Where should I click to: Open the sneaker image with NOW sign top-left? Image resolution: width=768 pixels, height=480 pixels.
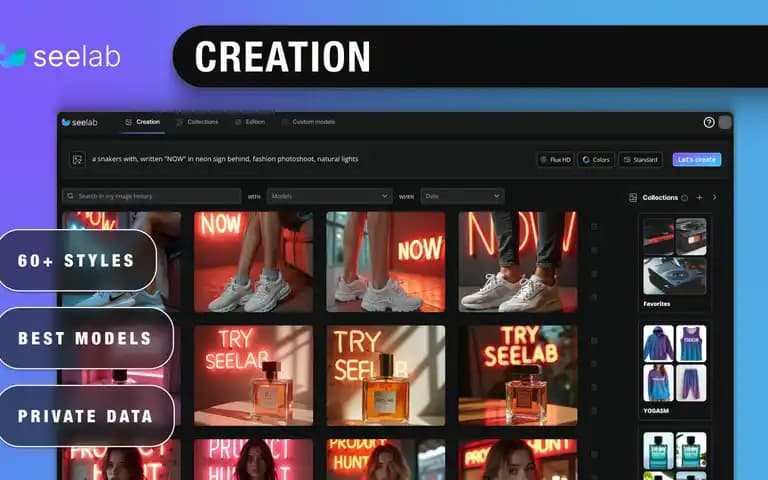pyautogui.click(x=254, y=262)
